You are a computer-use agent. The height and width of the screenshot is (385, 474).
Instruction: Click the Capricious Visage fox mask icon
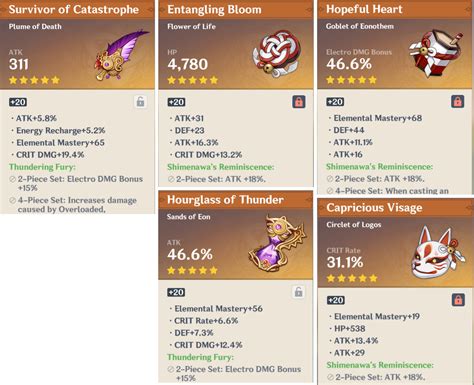coord(438,253)
